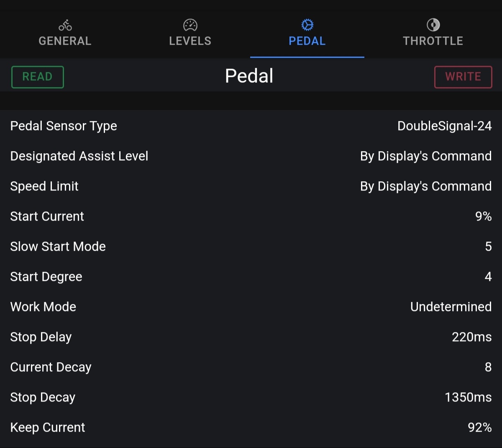Go to the THROTTLE tab
The width and height of the screenshot is (502, 448).
point(433,41)
